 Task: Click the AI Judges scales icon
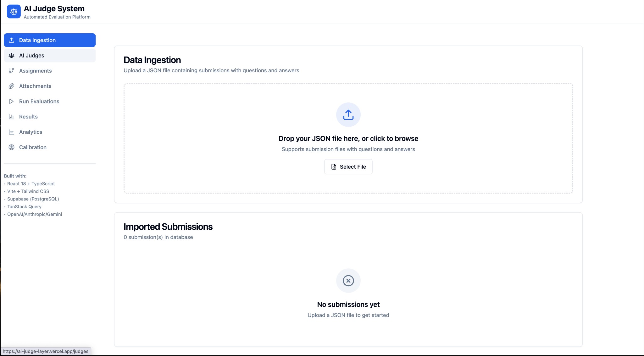tap(12, 56)
